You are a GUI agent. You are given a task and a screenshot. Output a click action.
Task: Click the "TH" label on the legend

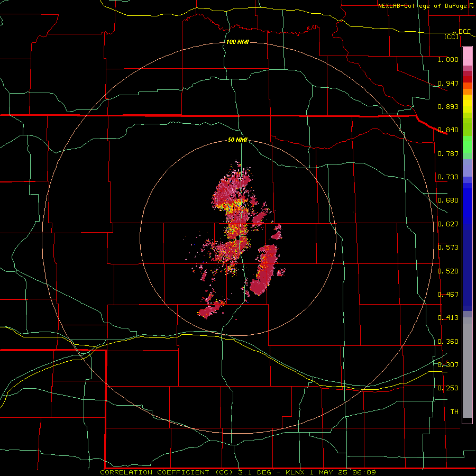[x=454, y=412]
